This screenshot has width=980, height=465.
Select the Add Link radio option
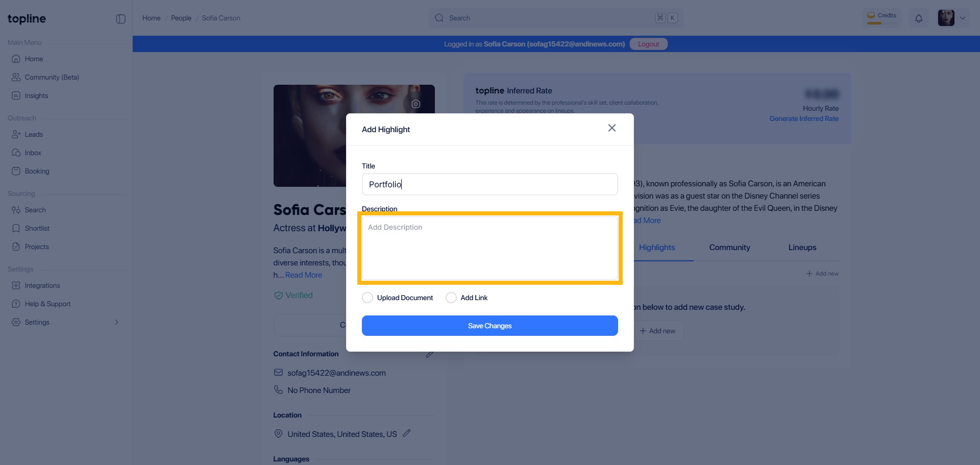[x=451, y=298]
